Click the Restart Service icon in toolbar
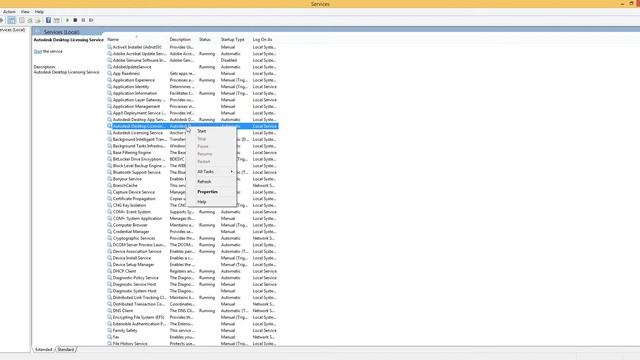This screenshot has height=360, width=640. (x=91, y=20)
